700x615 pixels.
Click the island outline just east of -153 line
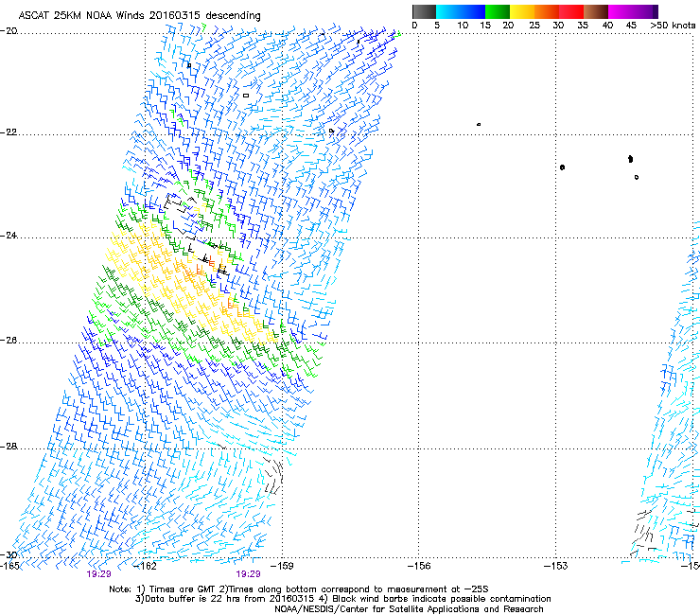(x=562, y=167)
